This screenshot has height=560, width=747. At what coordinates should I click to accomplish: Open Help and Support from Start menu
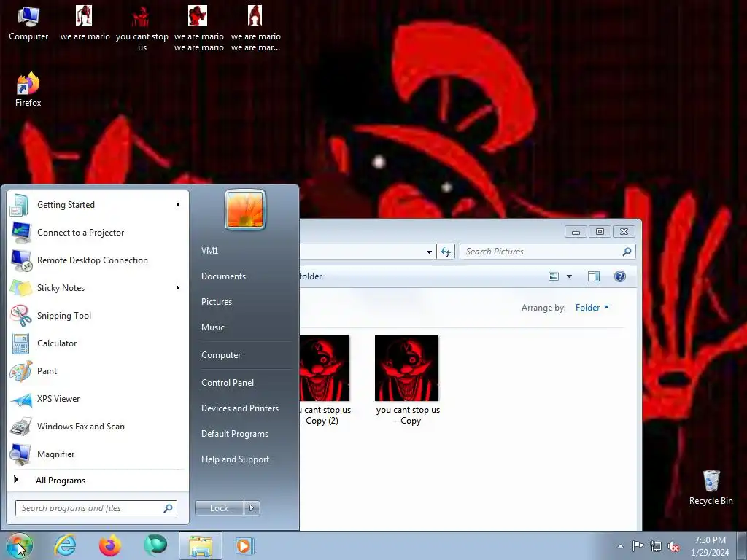(236, 459)
